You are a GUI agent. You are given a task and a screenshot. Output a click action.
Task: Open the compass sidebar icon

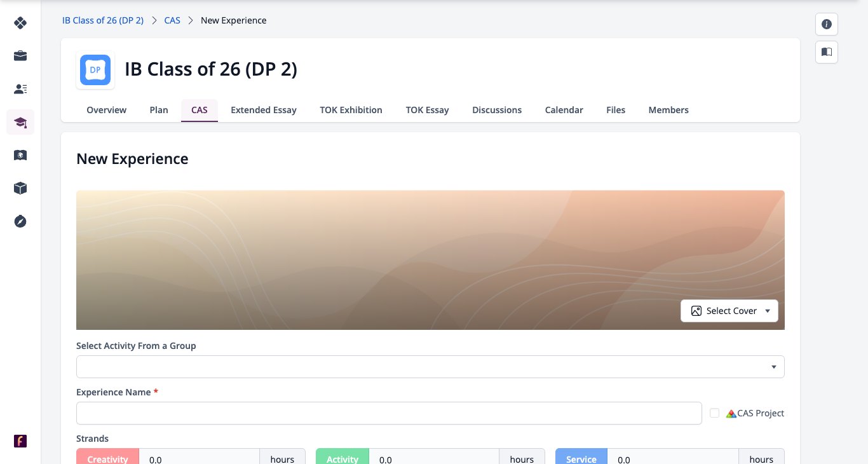coord(20,221)
